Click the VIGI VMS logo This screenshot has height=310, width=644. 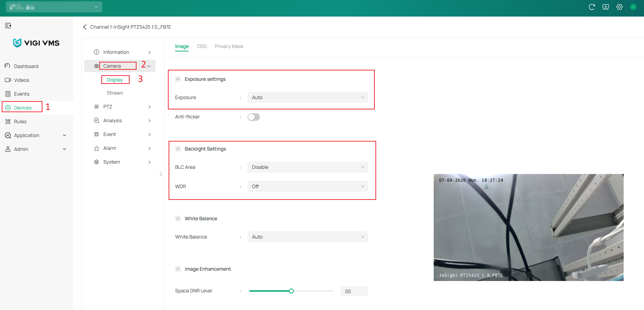click(x=36, y=43)
